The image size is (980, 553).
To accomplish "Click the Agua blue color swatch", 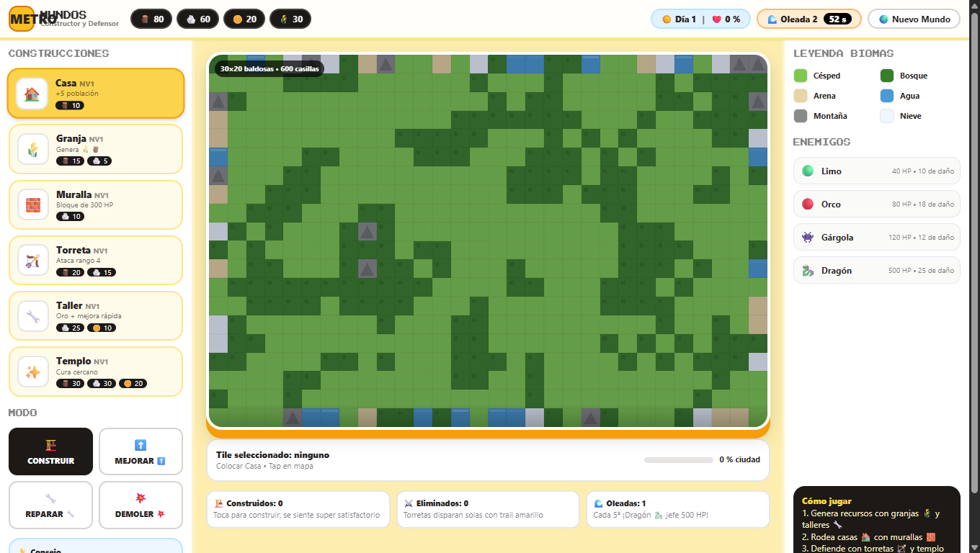I will tap(887, 96).
